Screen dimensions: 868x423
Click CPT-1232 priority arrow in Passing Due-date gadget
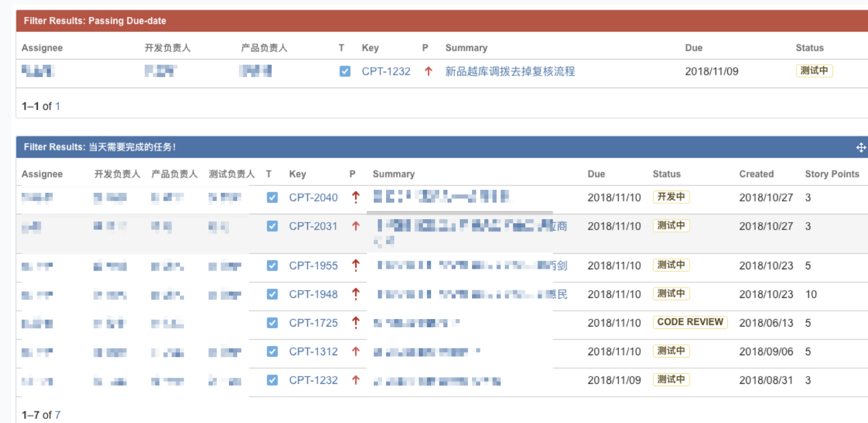pos(429,71)
